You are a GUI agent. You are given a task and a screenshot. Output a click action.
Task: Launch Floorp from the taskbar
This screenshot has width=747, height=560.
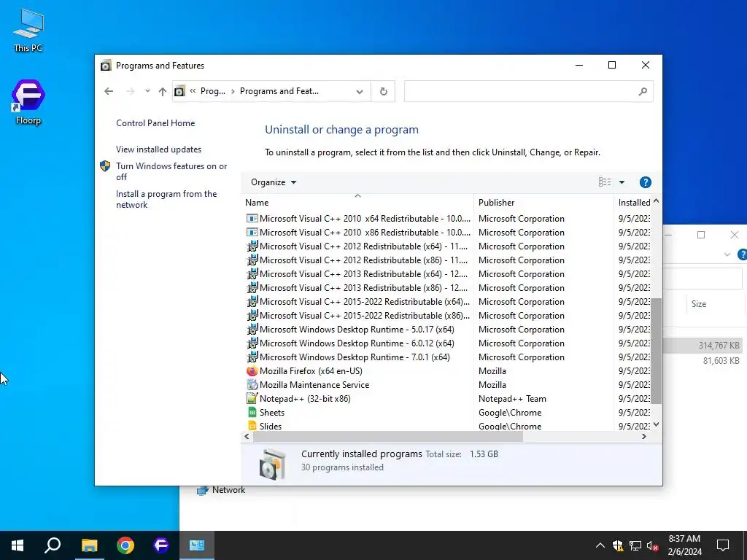point(161,545)
